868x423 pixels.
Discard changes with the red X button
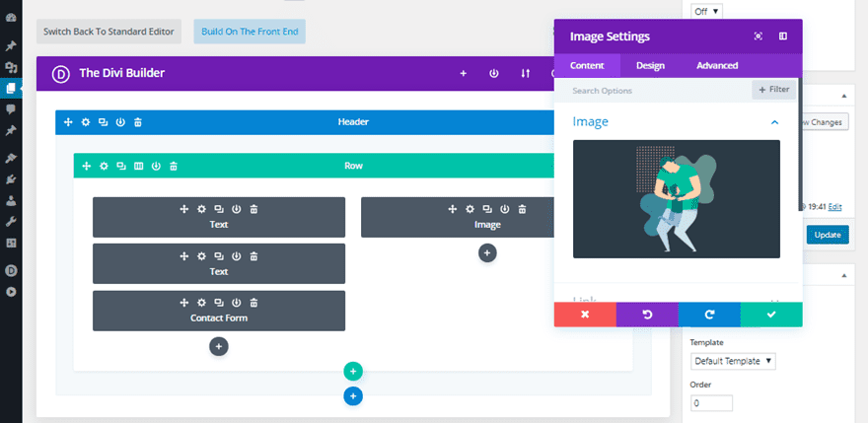click(585, 315)
